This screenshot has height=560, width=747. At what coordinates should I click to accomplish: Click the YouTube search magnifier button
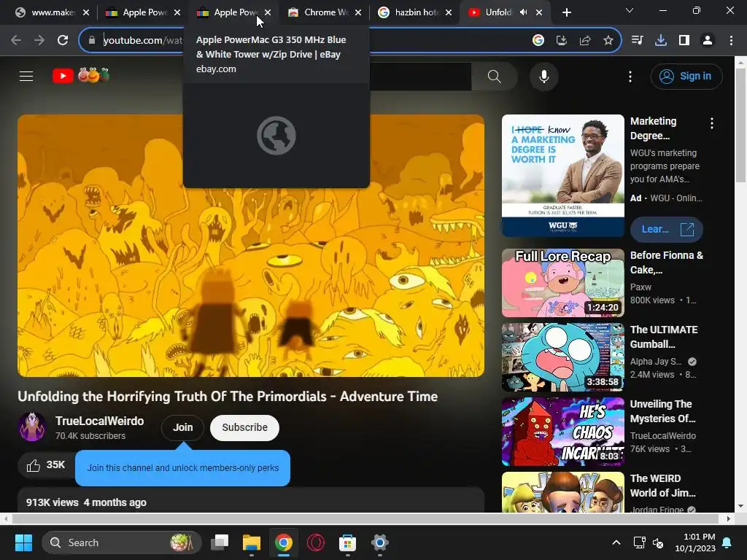[x=495, y=77]
